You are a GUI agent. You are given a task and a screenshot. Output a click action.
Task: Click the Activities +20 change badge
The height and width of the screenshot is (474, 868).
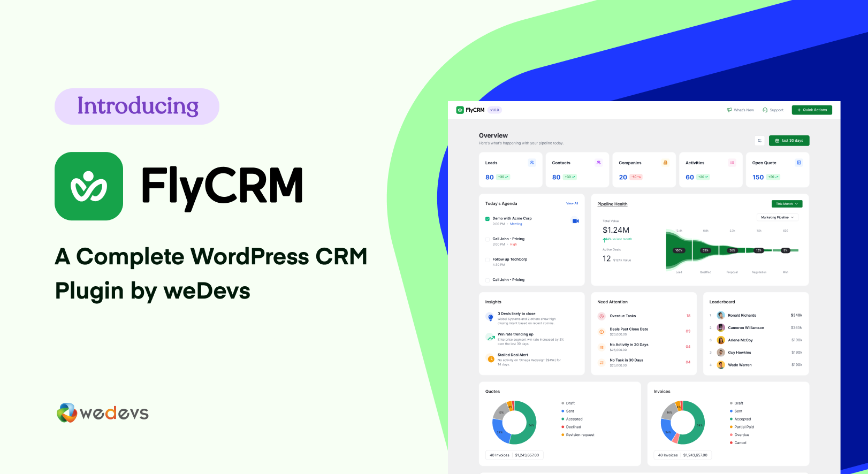703,177
